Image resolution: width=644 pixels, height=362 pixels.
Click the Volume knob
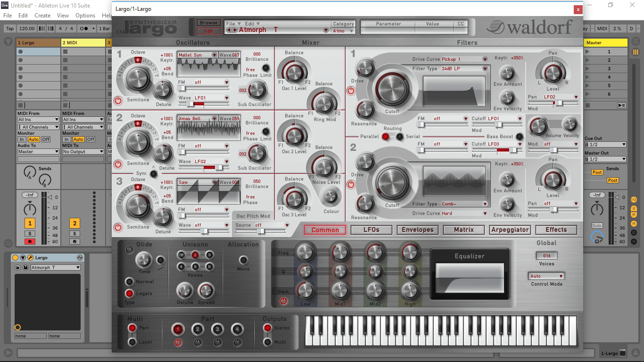click(x=537, y=126)
